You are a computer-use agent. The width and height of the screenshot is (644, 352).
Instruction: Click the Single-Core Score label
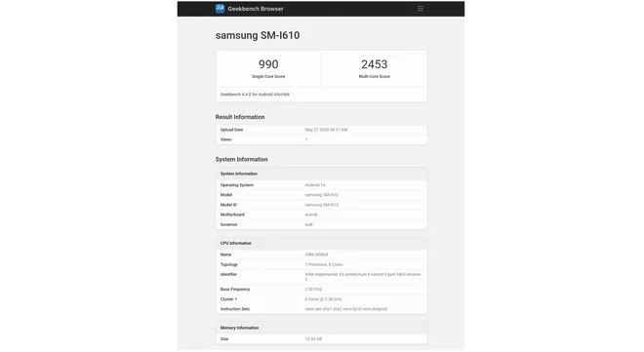coord(268,77)
